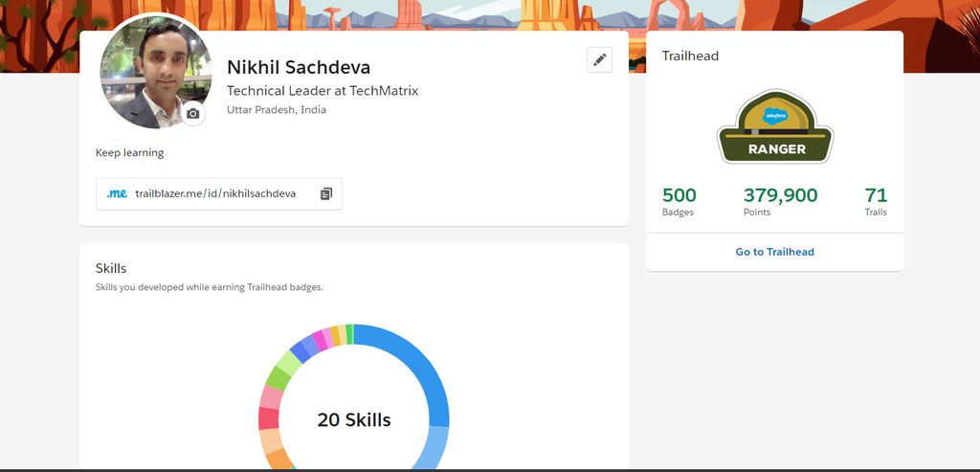The width and height of the screenshot is (980, 472).
Task: Open the Go to Trailhead link
Action: click(774, 252)
